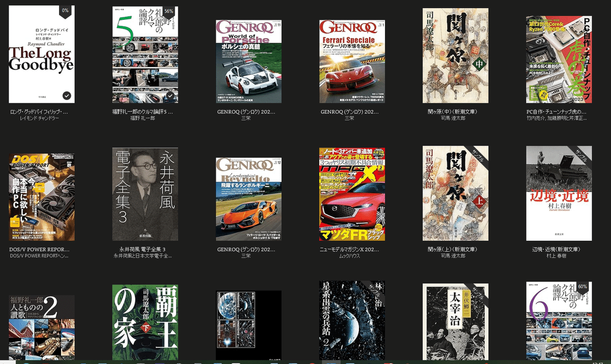Click 三栄 under the Porsche issue
Image resolution: width=611 pixels, height=364 pixels.
[245, 118]
